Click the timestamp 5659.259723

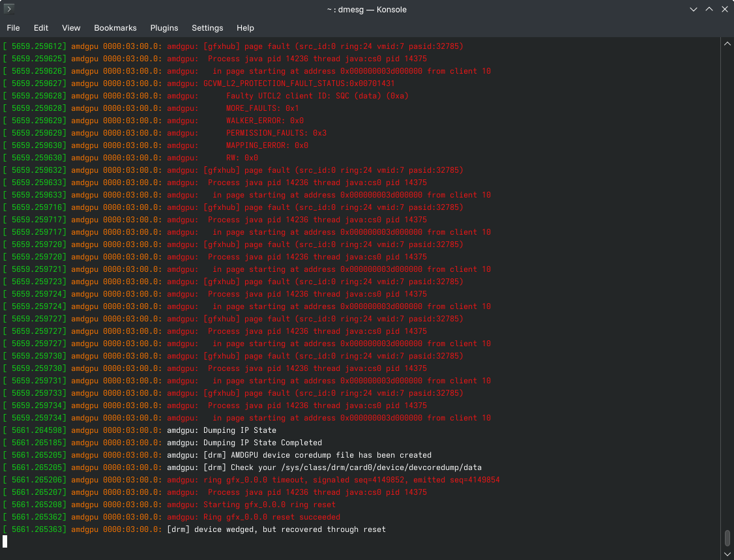click(37, 282)
